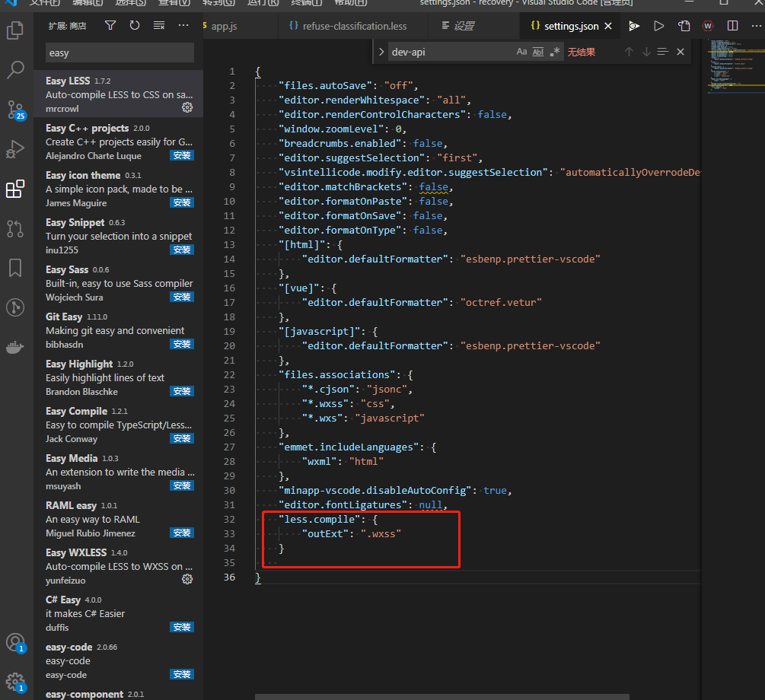
Task: Open Source Control view with 25 badge
Action: [15, 109]
